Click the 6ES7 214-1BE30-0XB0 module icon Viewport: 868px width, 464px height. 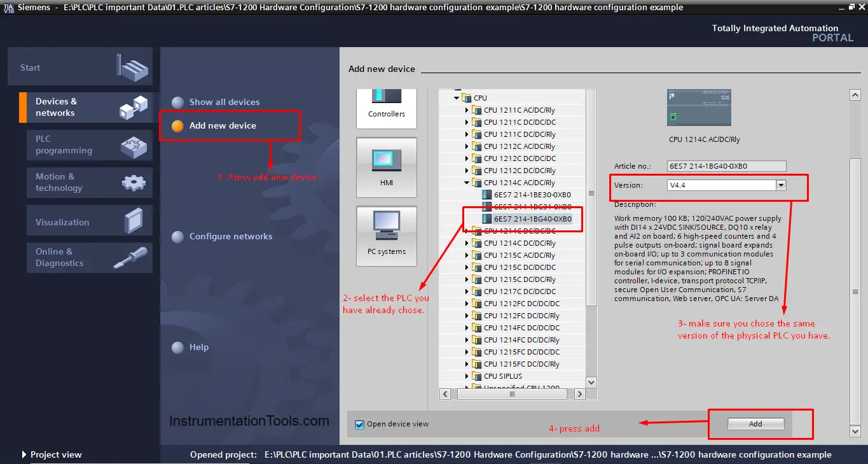487,195
